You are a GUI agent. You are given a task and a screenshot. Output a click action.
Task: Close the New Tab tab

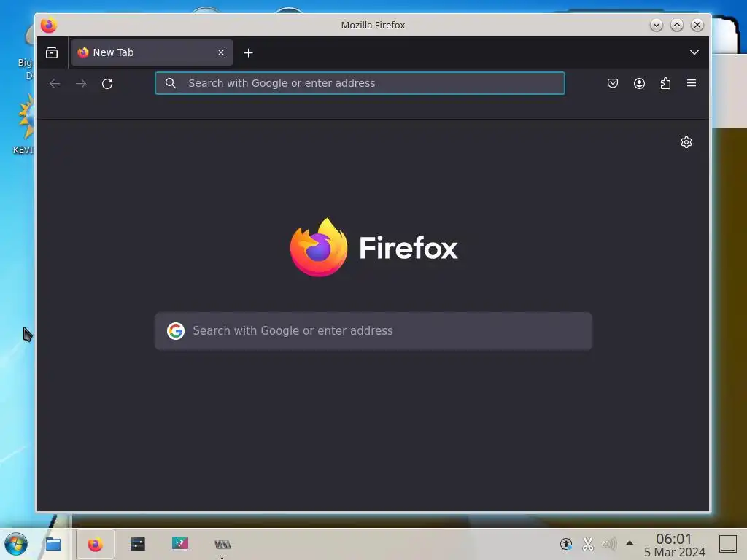coord(221,52)
